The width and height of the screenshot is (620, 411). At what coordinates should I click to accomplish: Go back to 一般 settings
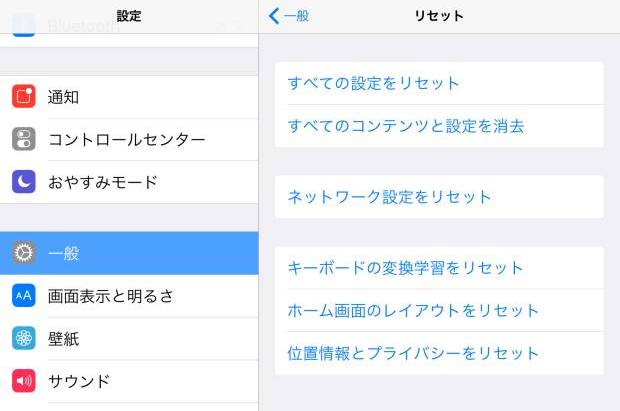(289, 16)
